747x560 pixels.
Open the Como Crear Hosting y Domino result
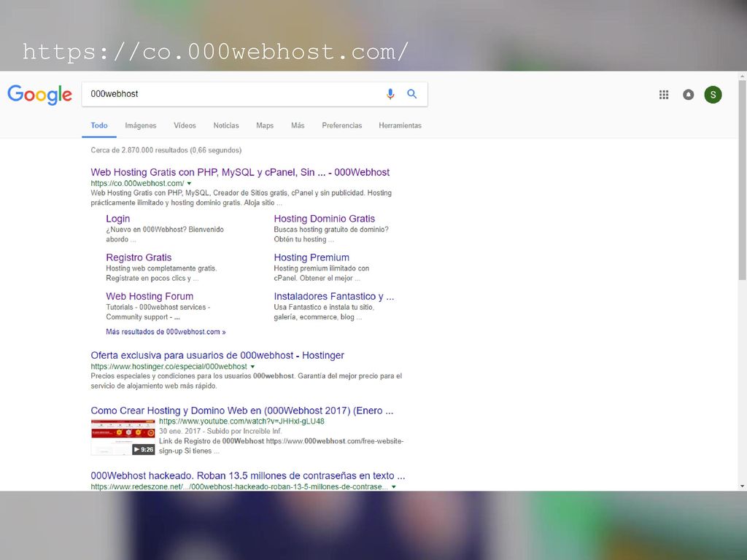coord(242,411)
